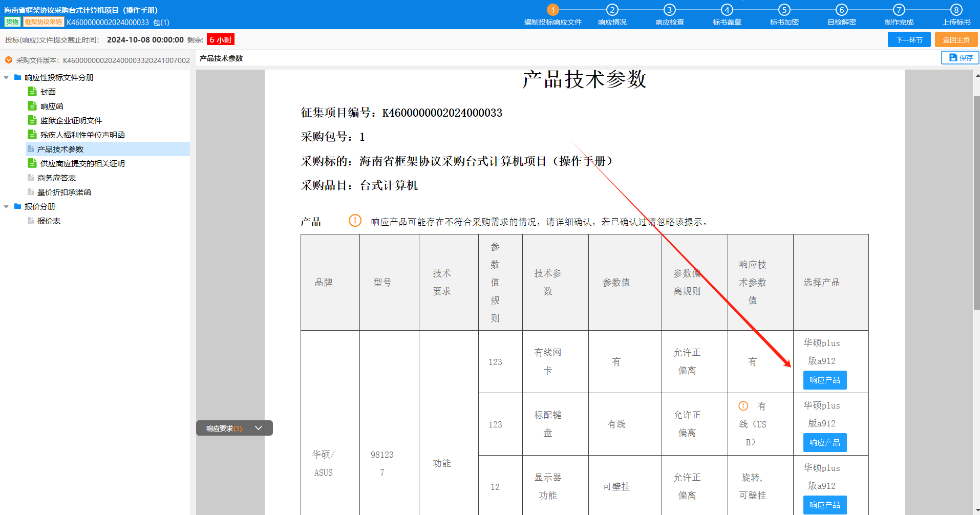Click green document icon for 监狱企业证明文件

point(32,120)
